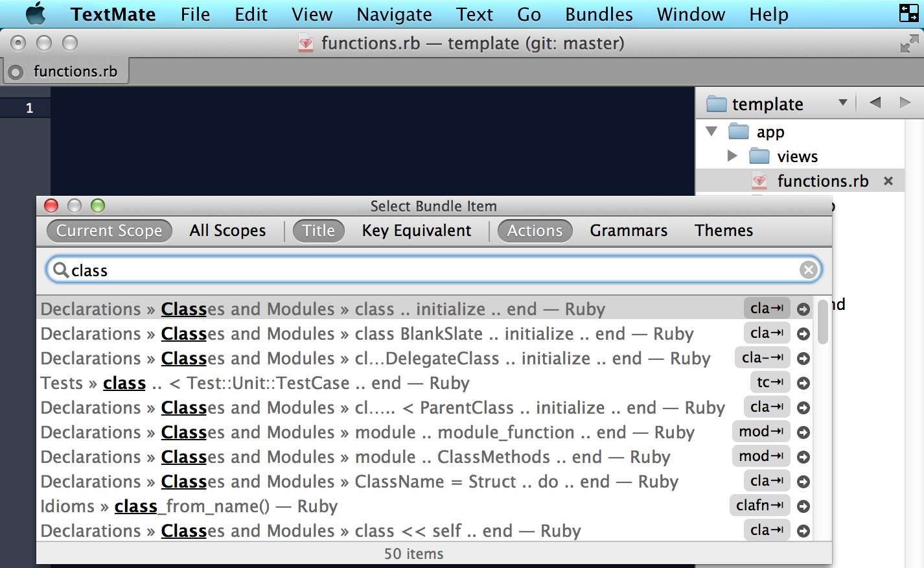Collapse the app folder
Screen dimensions: 924x568
coord(711,131)
